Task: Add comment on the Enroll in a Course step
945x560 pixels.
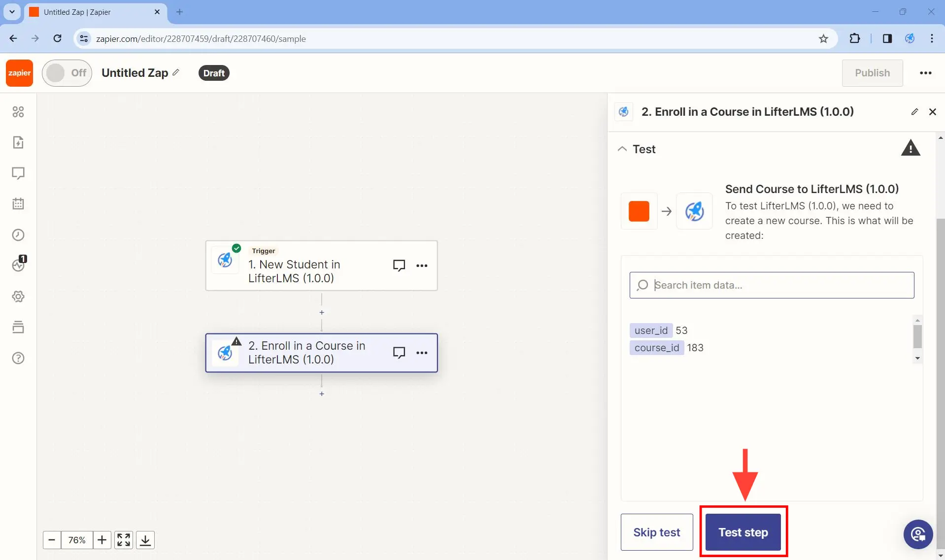Action: (399, 353)
